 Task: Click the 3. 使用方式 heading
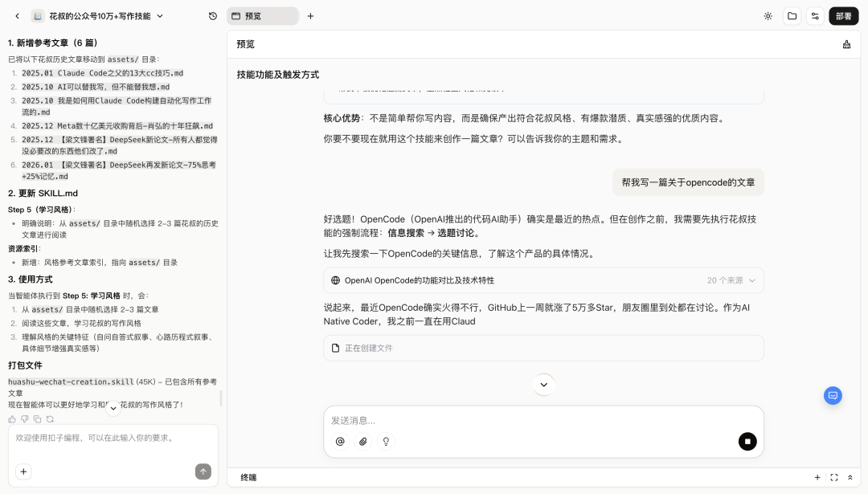[31, 280]
